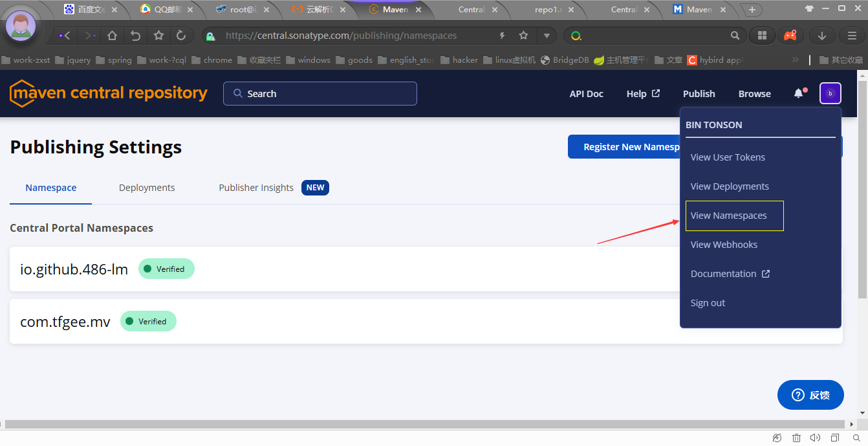868x446 pixels.
Task: Open new tab with plus button
Action: (x=752, y=10)
